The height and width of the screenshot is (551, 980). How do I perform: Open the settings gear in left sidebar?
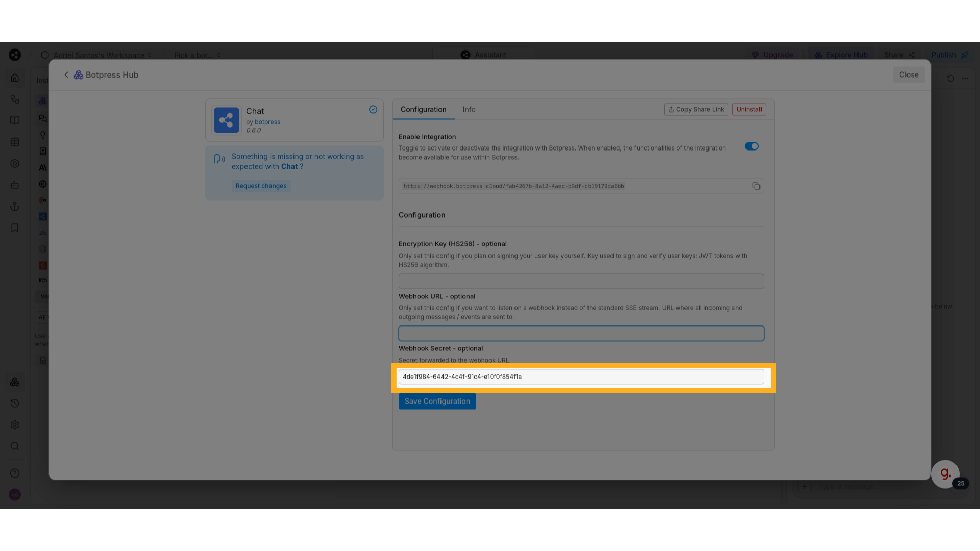(x=15, y=424)
